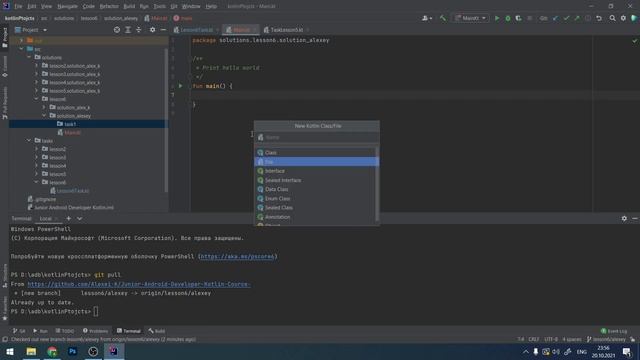Open the File menu

[18, 7]
